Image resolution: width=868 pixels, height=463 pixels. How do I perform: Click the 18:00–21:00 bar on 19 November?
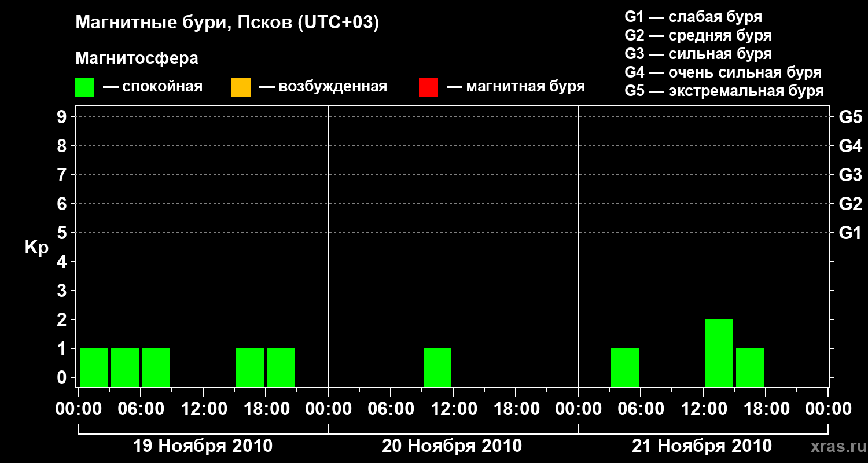point(281,367)
